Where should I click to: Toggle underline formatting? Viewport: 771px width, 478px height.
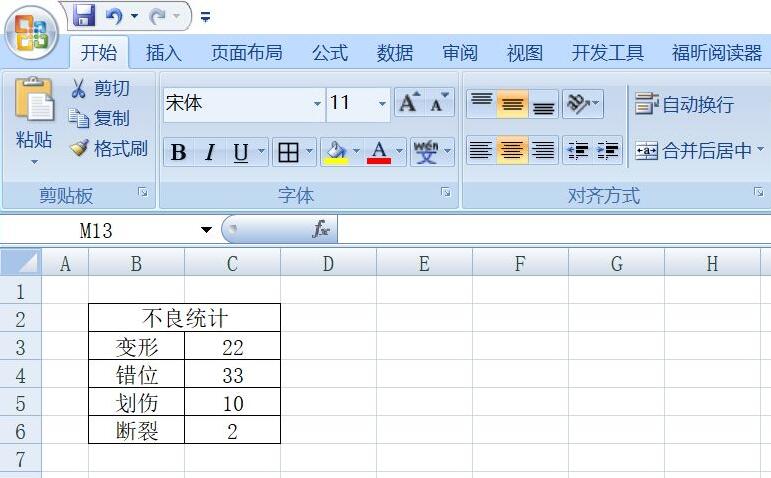(240, 152)
